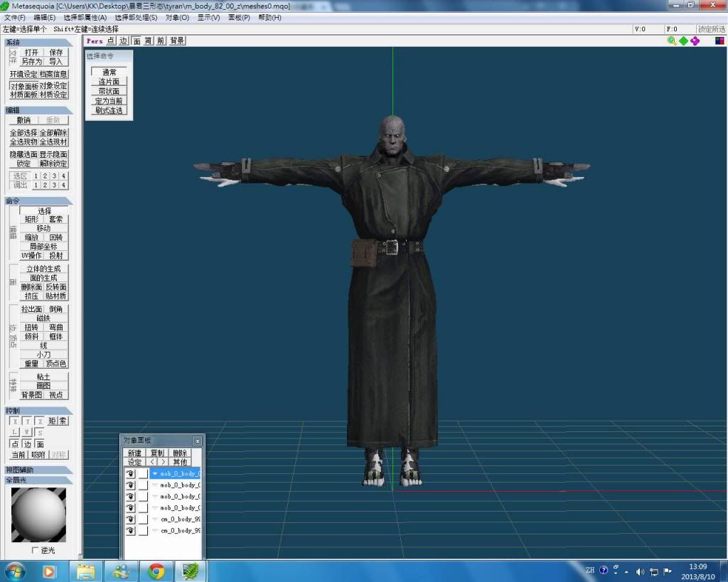This screenshot has width=728, height=582.
Task: Expand the 视图辅助 section header
Action: tap(38, 470)
